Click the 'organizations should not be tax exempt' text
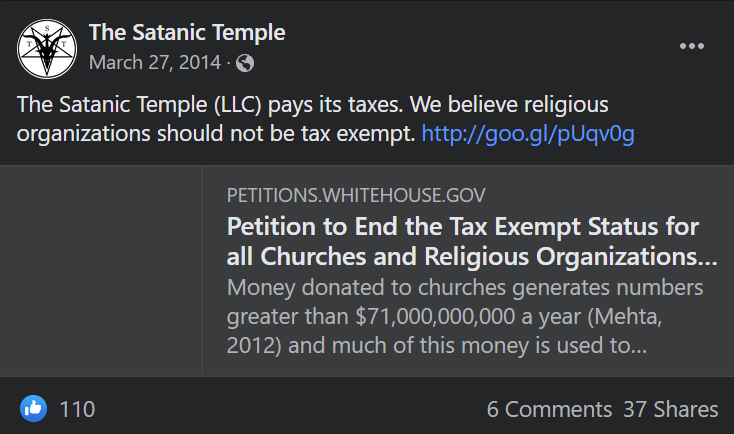Screen dimensions: 734x434 point(216,133)
